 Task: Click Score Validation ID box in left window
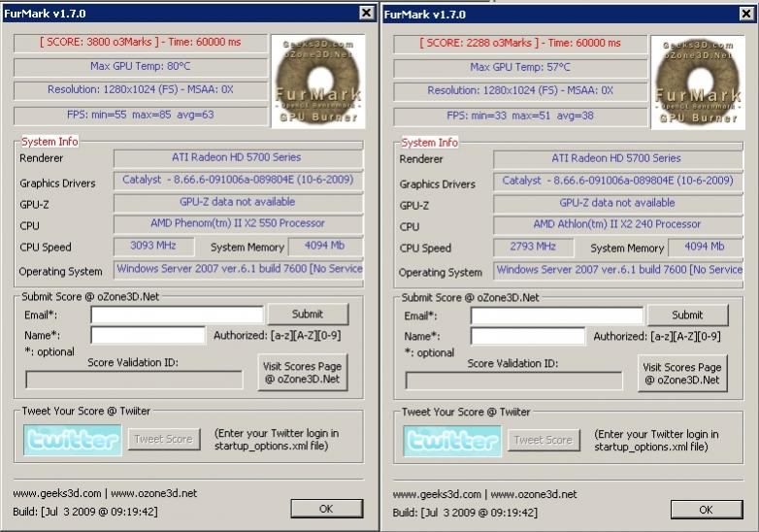(x=134, y=380)
